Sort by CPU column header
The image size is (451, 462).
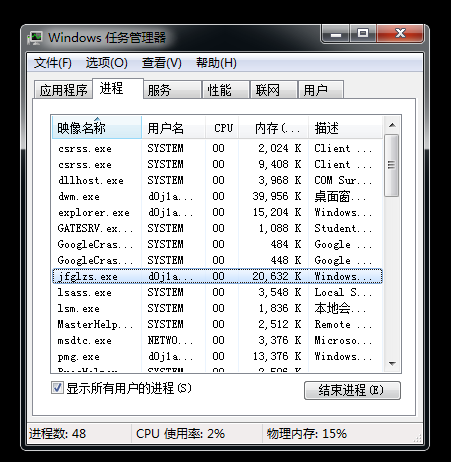(222, 128)
